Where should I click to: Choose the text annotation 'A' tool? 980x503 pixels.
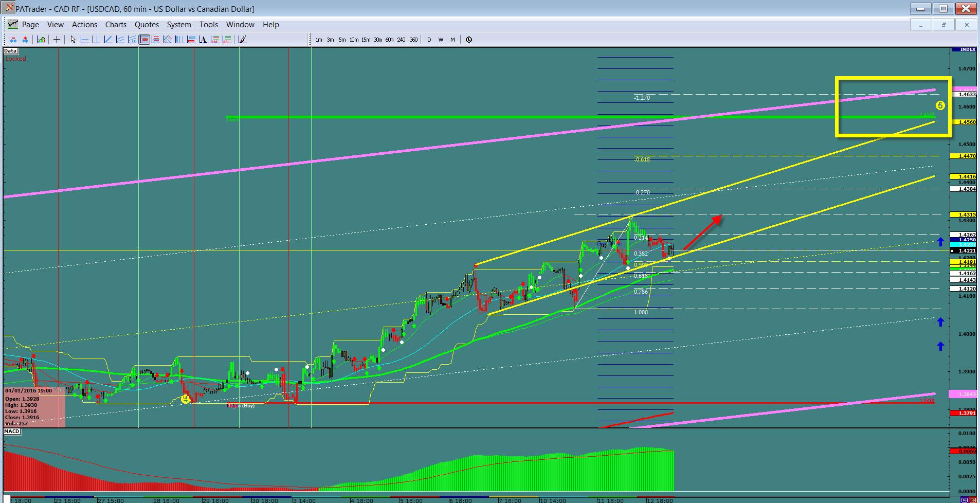coord(203,40)
